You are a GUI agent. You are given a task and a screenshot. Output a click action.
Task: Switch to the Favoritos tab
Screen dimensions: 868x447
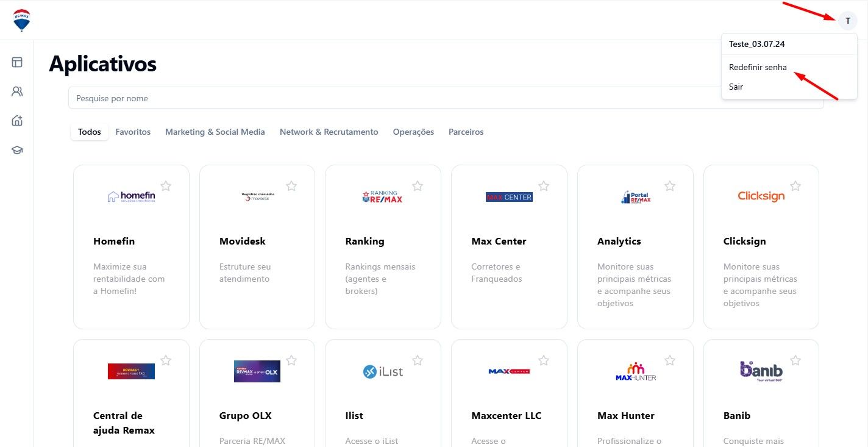tap(133, 132)
